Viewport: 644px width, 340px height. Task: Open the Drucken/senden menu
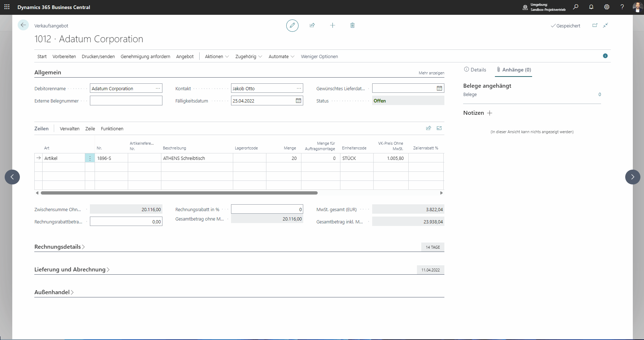pyautogui.click(x=98, y=57)
